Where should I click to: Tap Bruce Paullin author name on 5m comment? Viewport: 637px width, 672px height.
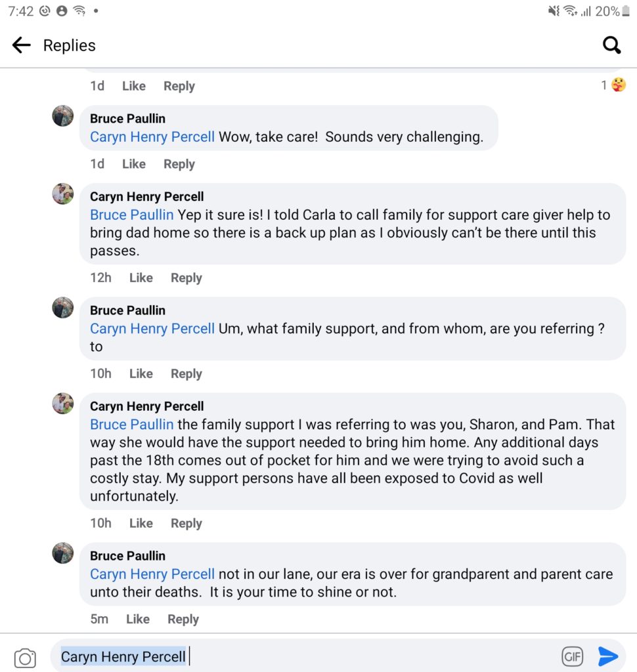[x=127, y=555]
